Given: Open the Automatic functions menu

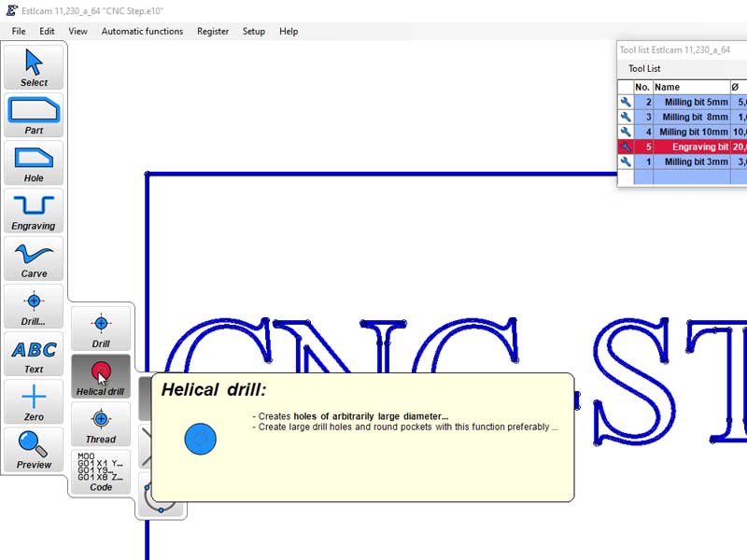Looking at the screenshot, I should (x=142, y=31).
